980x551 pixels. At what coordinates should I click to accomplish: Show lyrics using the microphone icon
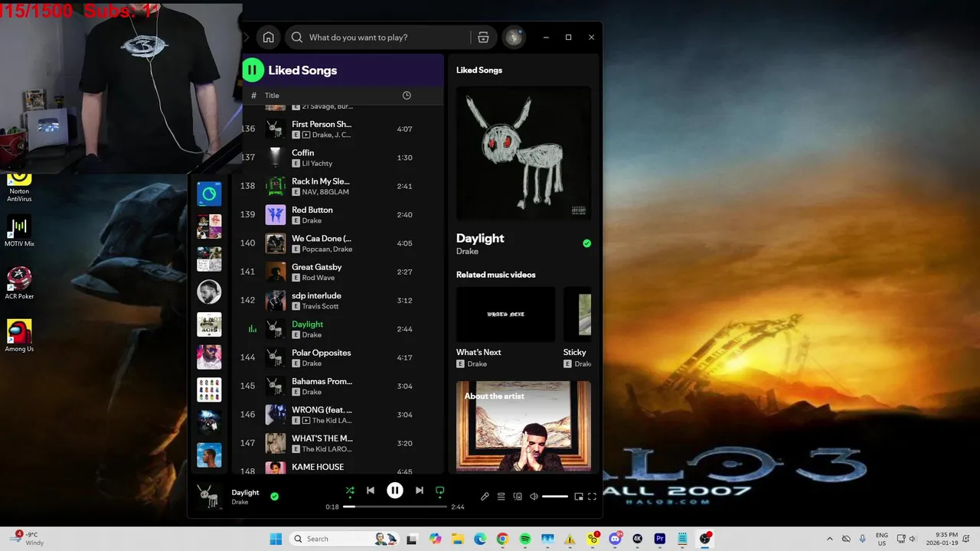[485, 497]
